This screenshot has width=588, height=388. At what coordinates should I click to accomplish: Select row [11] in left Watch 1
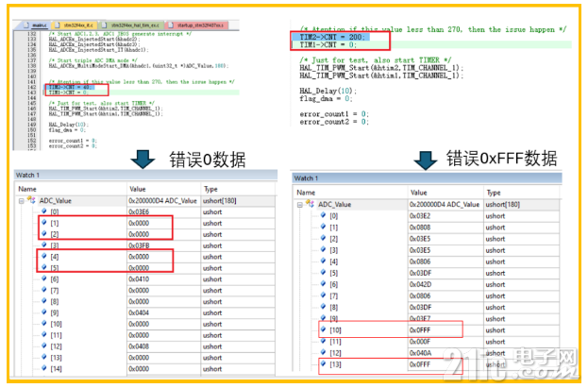(x=144, y=335)
